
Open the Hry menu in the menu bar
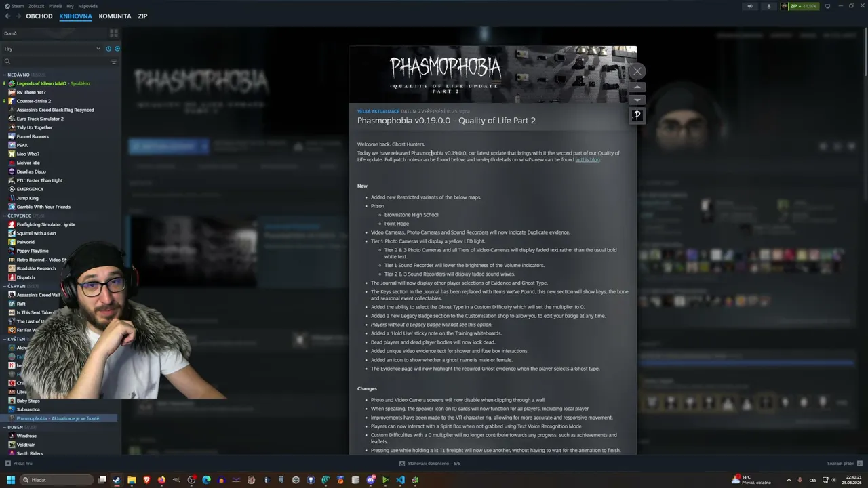click(71, 6)
